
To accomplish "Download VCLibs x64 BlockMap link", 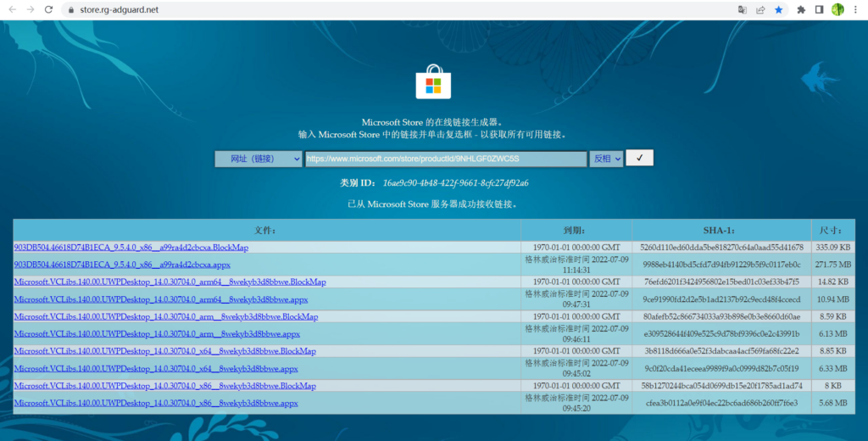I will tap(165, 351).
